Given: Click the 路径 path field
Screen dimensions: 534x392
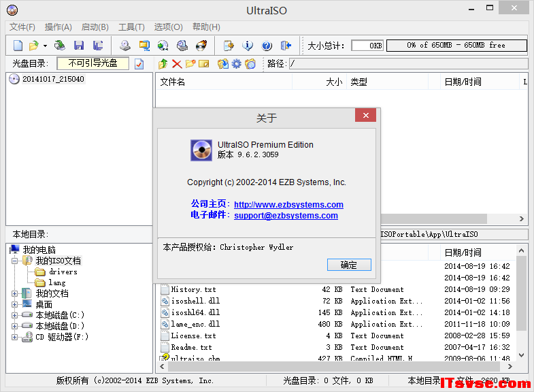Looking at the screenshot, I should [408, 63].
